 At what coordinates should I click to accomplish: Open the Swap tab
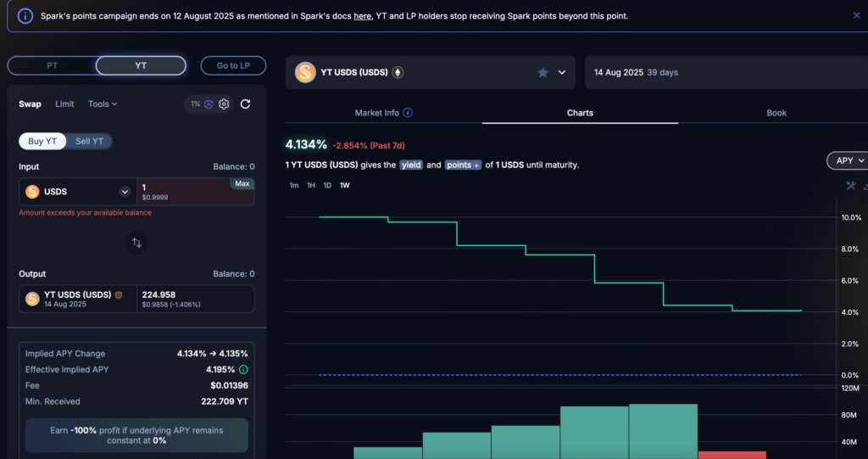(30, 104)
